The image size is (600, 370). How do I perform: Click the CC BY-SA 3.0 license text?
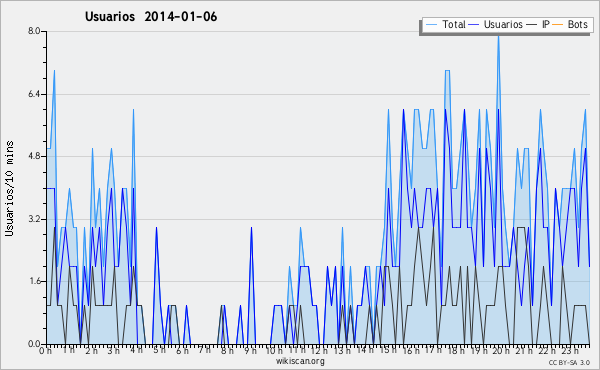[x=569, y=362]
